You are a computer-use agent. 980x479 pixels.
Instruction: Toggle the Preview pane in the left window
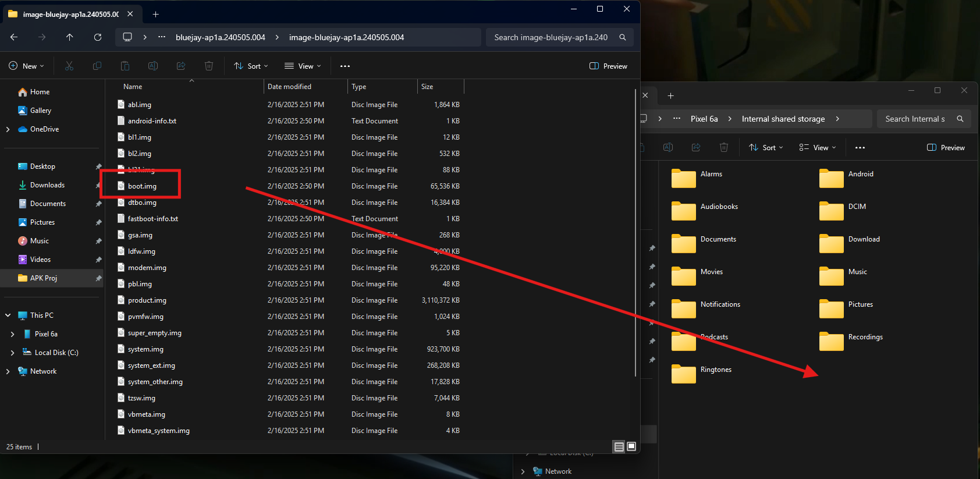pos(609,66)
